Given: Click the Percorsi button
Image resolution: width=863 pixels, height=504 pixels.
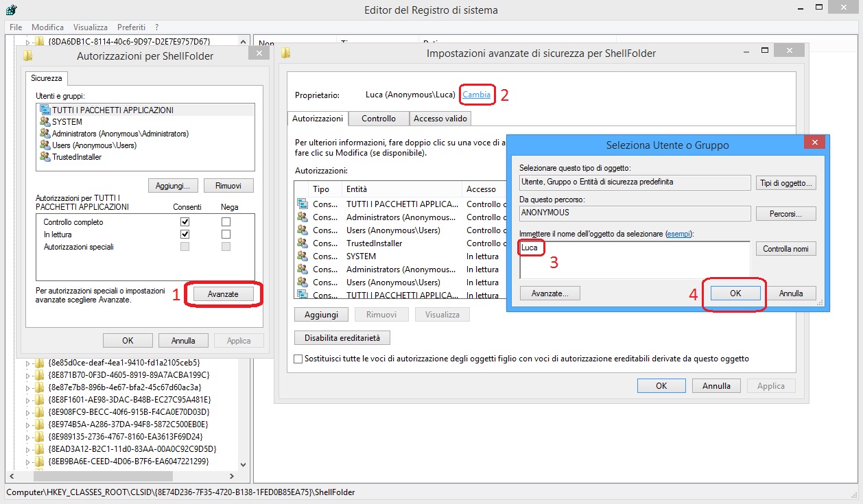Looking at the screenshot, I should click(x=786, y=214).
